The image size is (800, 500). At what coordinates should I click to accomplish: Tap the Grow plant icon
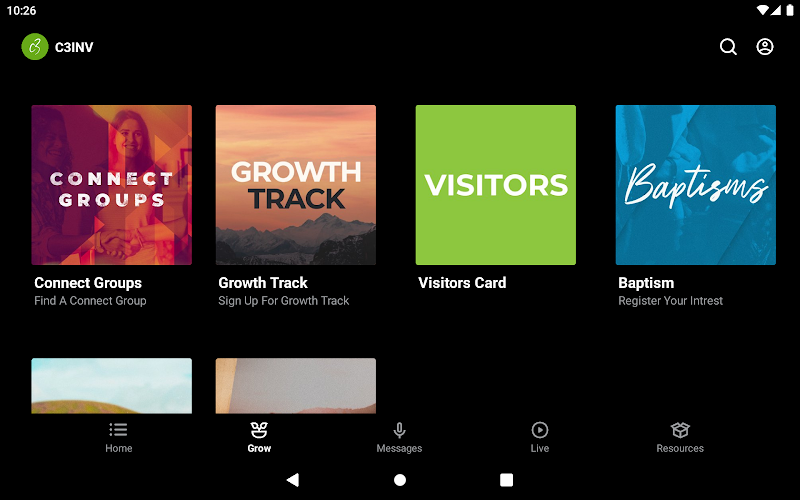(259, 430)
